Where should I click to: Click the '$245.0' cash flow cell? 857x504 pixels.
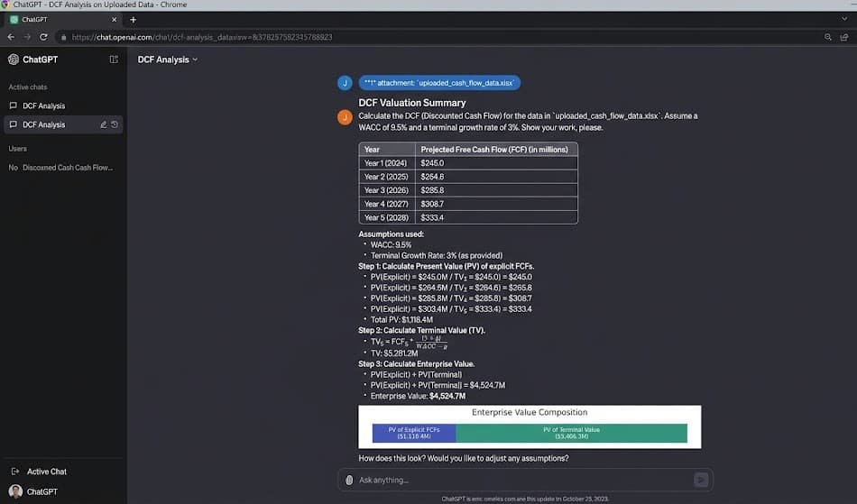pyautogui.click(x=496, y=162)
